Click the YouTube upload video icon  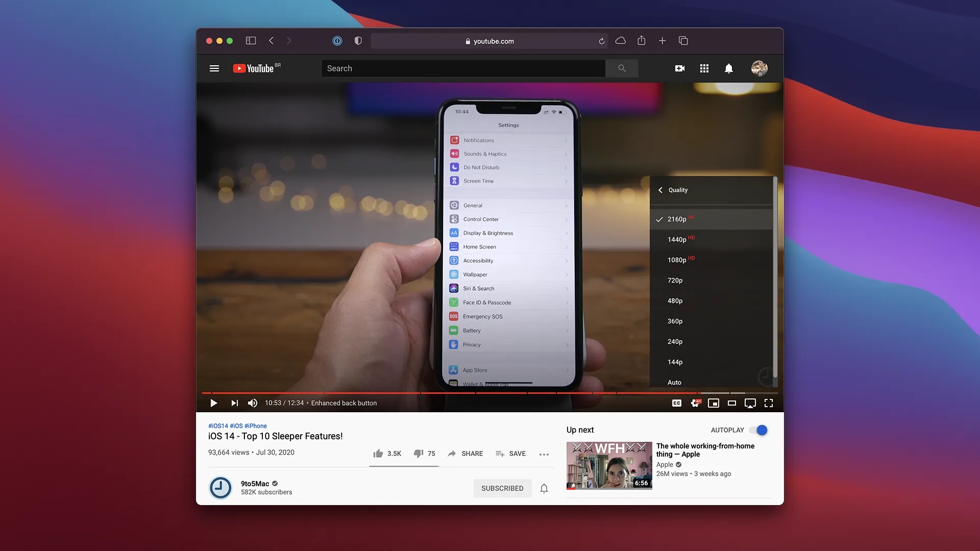click(x=680, y=68)
